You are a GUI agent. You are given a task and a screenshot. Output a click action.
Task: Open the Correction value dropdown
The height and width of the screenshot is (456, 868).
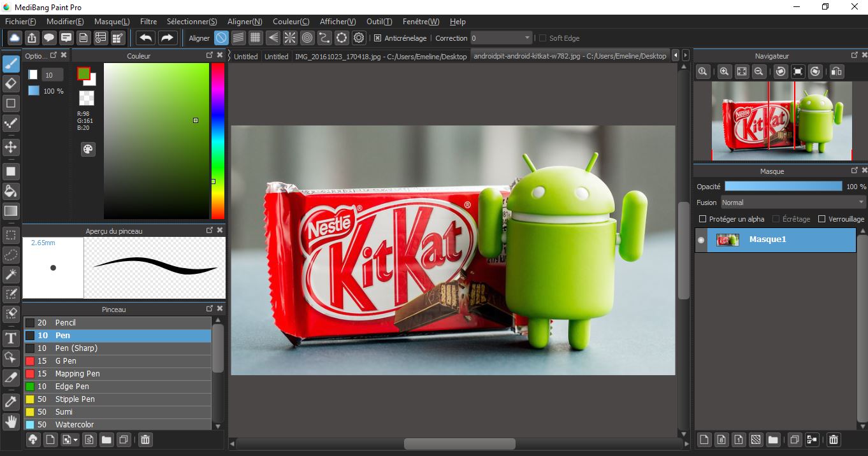pyautogui.click(x=501, y=38)
